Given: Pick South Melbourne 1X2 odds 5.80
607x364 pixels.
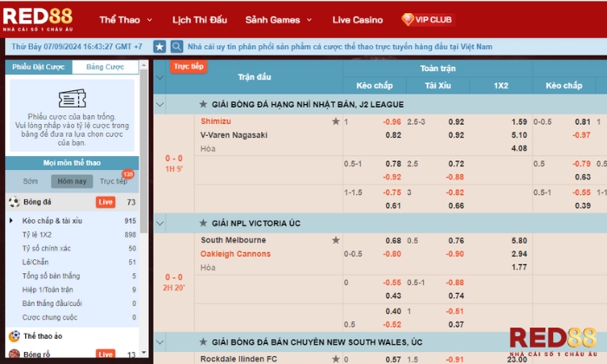Looking at the screenshot, I should [519, 241].
